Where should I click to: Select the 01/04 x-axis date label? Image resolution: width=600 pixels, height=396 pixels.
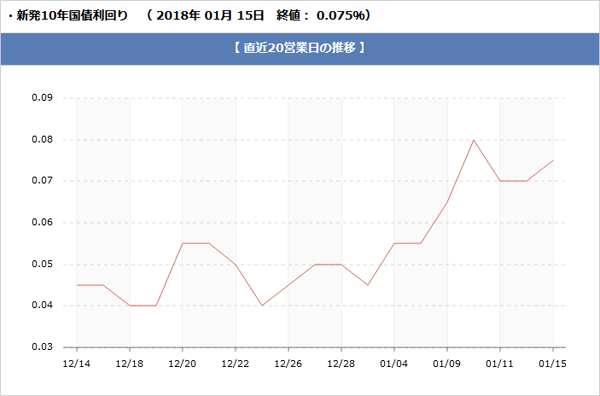[394, 363]
